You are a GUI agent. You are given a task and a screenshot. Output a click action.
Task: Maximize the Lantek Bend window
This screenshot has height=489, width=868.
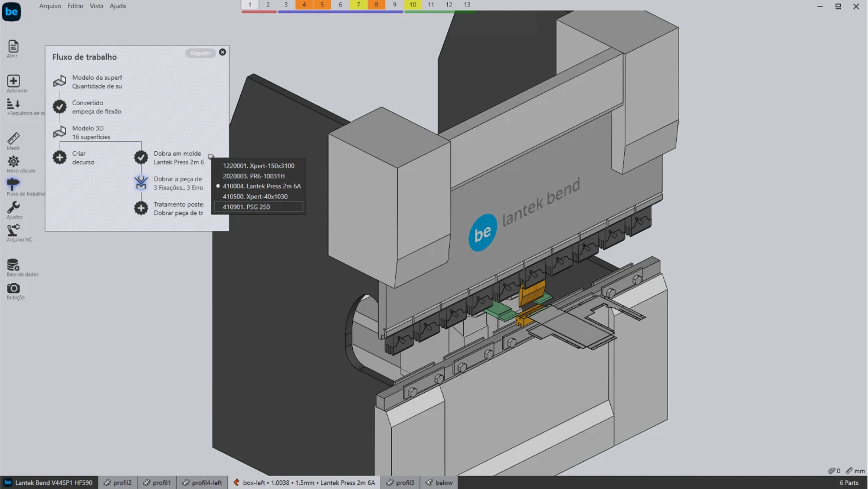(838, 6)
